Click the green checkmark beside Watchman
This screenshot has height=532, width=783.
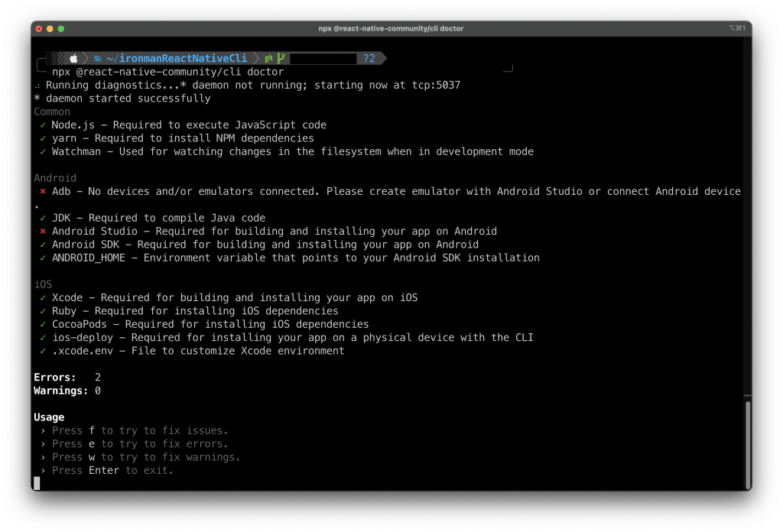(x=43, y=151)
